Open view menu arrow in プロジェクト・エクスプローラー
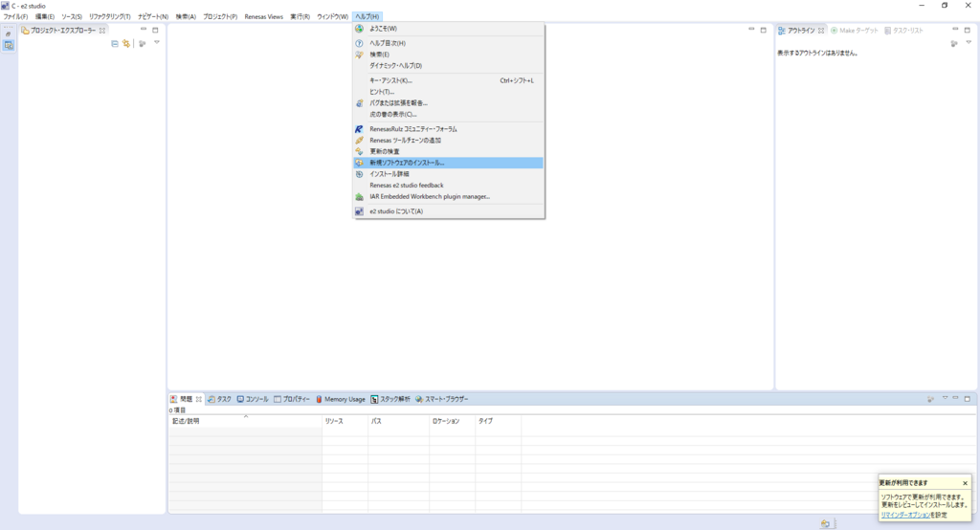Image resolution: width=980 pixels, height=530 pixels. [x=157, y=43]
